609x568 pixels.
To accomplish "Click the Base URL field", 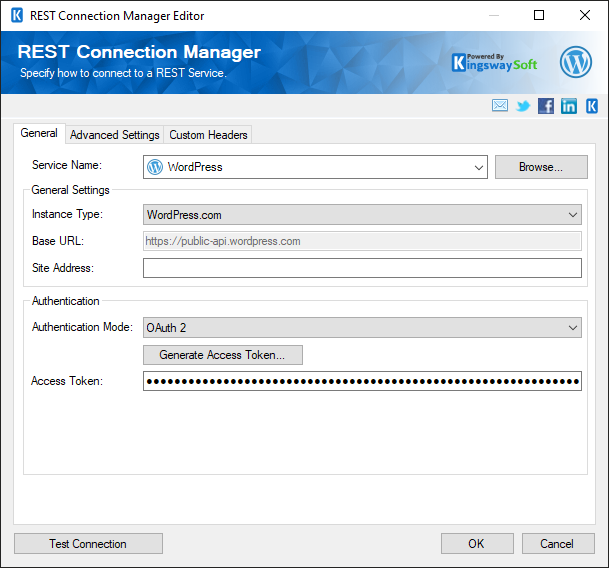I will tap(362, 241).
